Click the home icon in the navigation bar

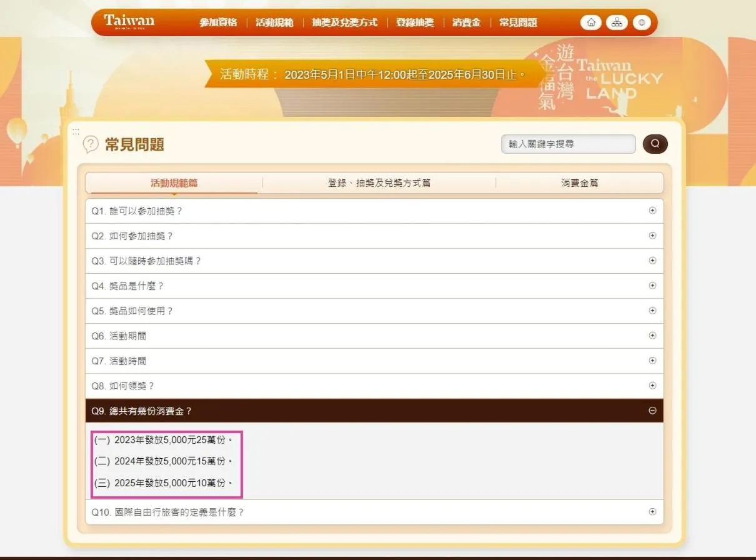click(x=590, y=22)
